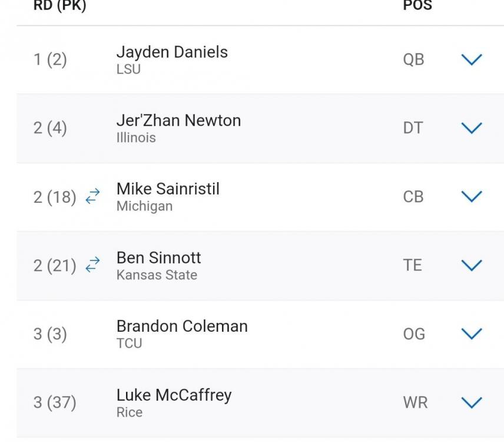Click Kansas State college label
The width and height of the screenshot is (504, 442).
157,275
